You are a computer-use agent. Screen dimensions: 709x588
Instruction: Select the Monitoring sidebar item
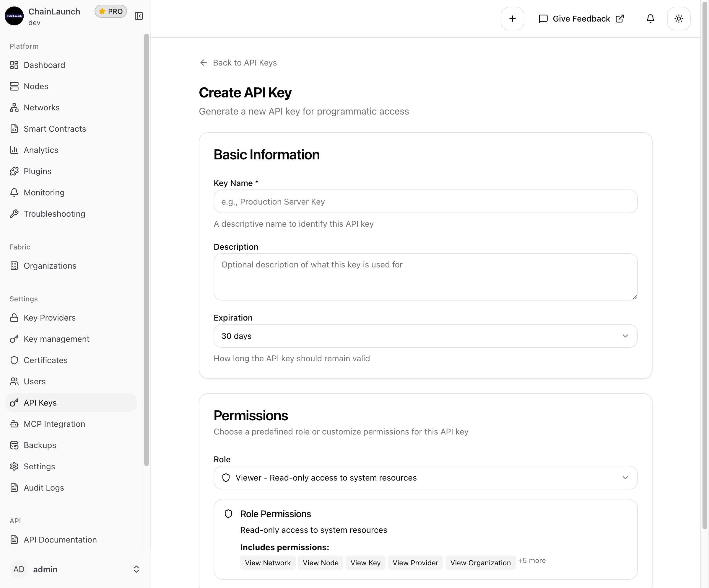44,192
